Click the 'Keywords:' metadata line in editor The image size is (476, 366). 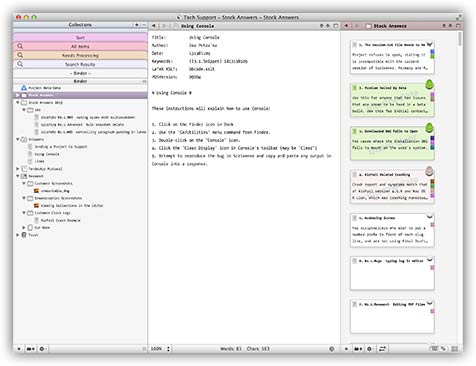pos(200,61)
